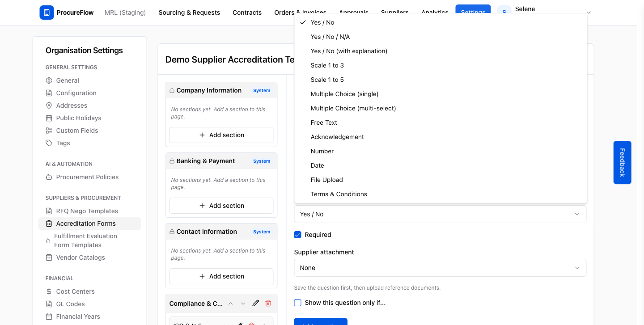
Task: Expand the user account menu chevron
Action: click(x=589, y=13)
